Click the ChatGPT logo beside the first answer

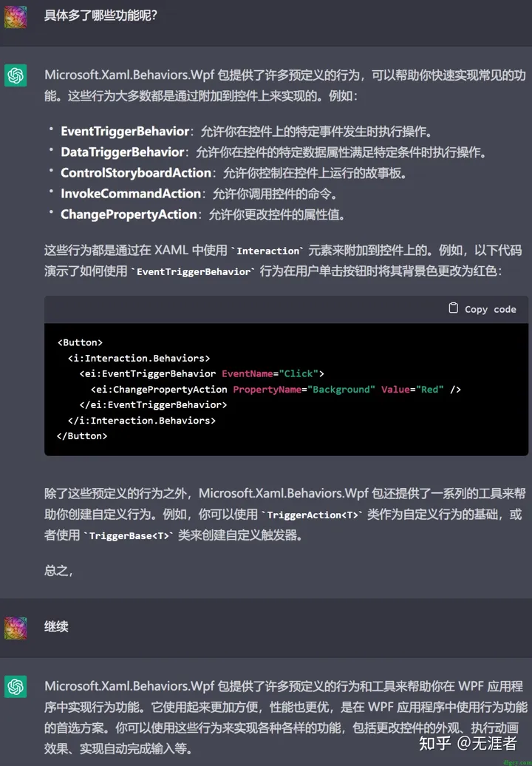click(16, 75)
